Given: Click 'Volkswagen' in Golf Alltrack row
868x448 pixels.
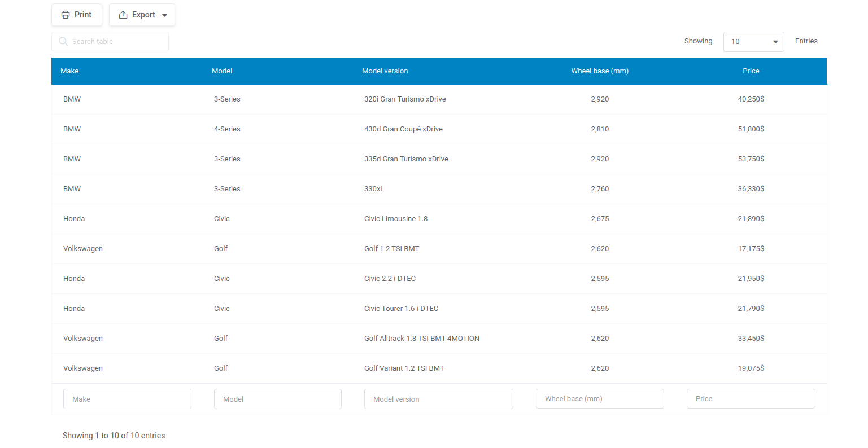Looking at the screenshot, I should pos(83,339).
